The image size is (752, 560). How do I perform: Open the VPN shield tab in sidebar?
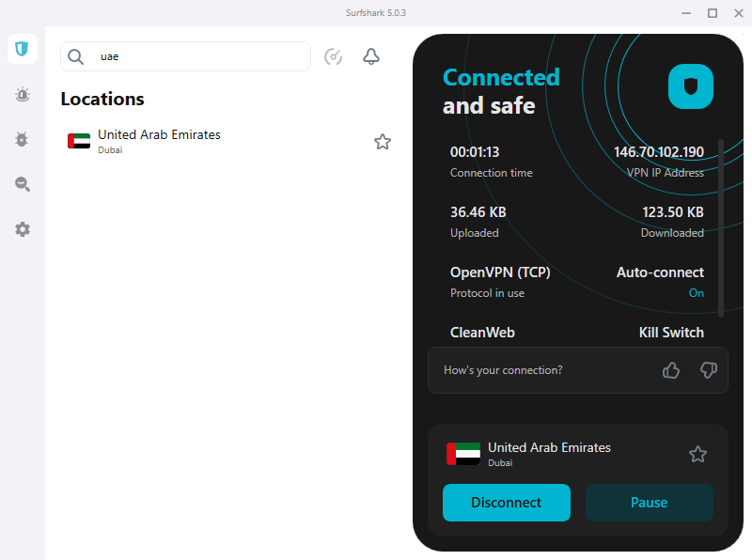pyautogui.click(x=22, y=49)
